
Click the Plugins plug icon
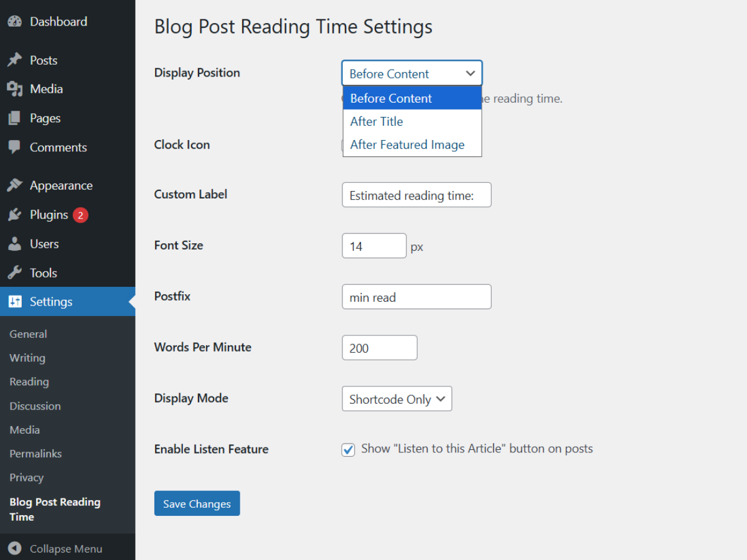point(15,215)
